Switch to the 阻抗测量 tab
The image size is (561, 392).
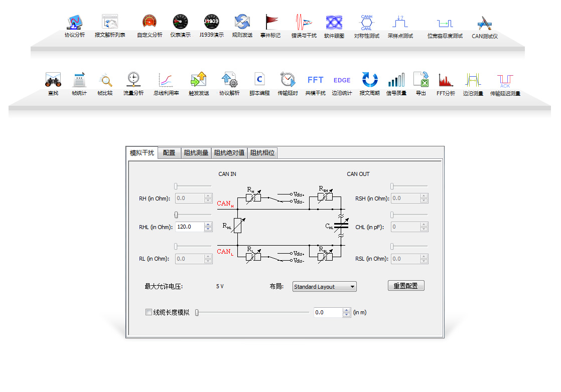pos(196,153)
